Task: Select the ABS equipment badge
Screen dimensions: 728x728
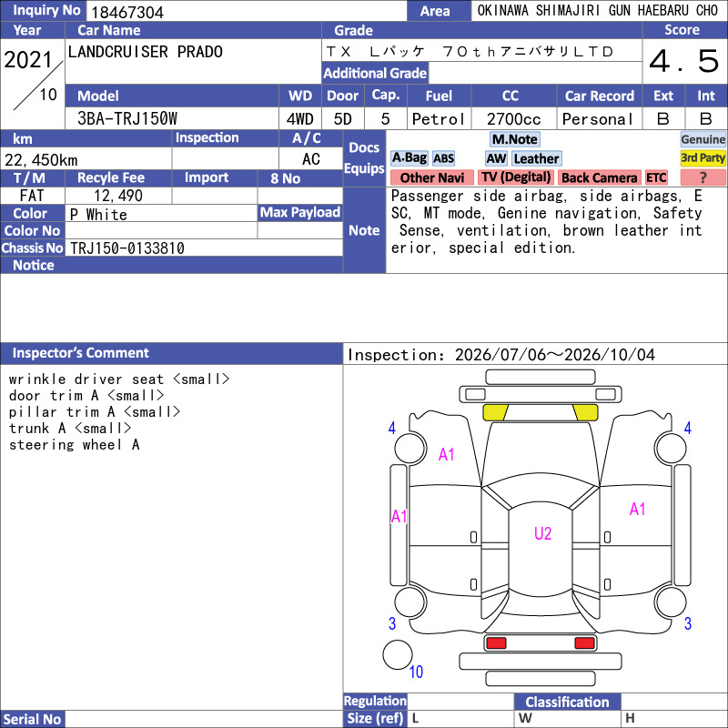Action: point(443,158)
